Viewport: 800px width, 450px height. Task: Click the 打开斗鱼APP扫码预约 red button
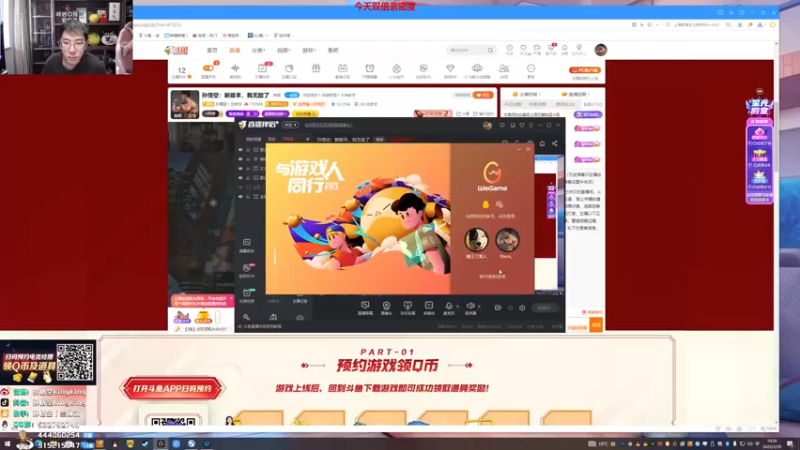click(x=172, y=389)
